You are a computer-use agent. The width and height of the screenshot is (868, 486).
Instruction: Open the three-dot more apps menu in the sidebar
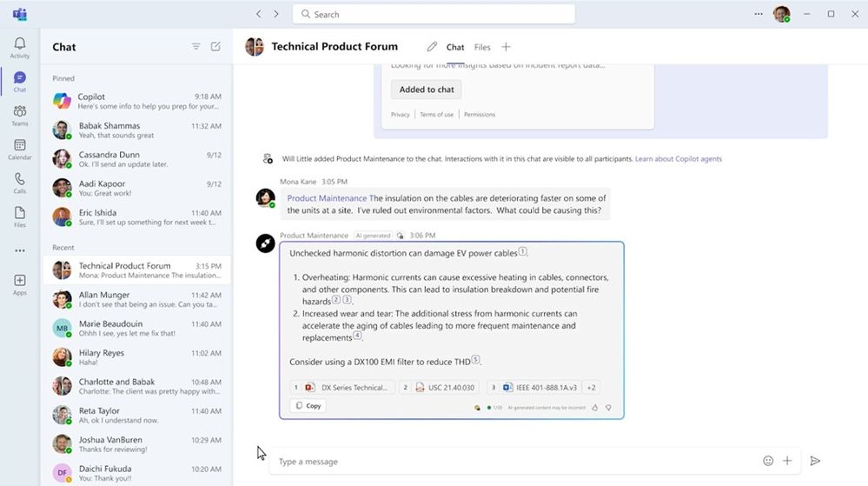tap(20, 250)
